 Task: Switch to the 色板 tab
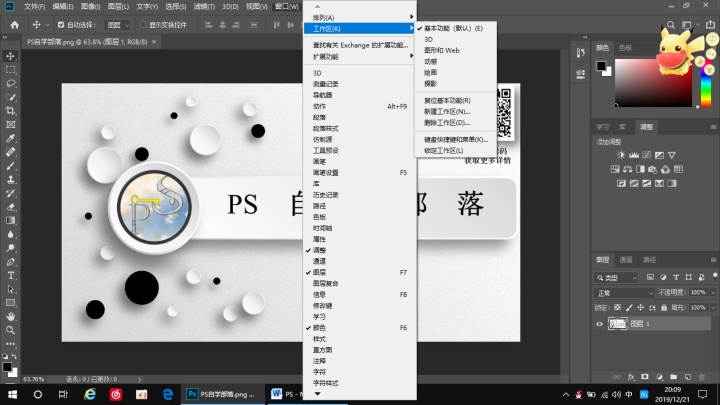(625, 48)
